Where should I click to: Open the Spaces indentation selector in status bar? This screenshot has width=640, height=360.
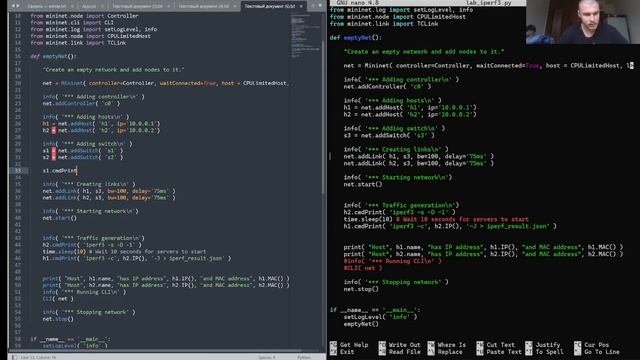point(267,357)
